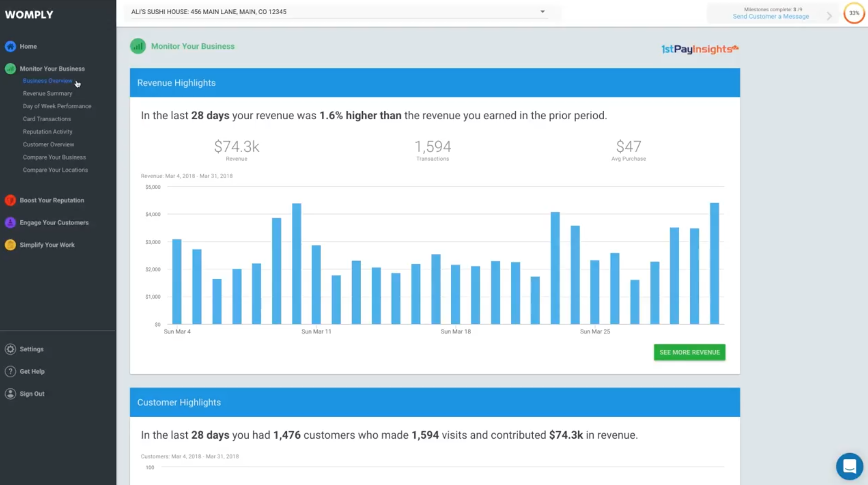This screenshot has width=868, height=485.
Task: Click the Get Help question mark icon
Action: point(10,371)
